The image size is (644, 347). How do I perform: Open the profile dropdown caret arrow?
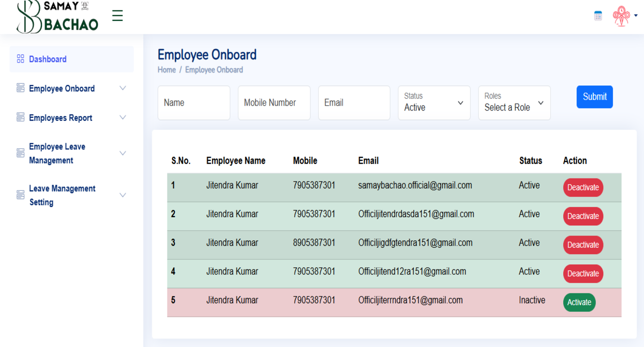click(x=636, y=15)
